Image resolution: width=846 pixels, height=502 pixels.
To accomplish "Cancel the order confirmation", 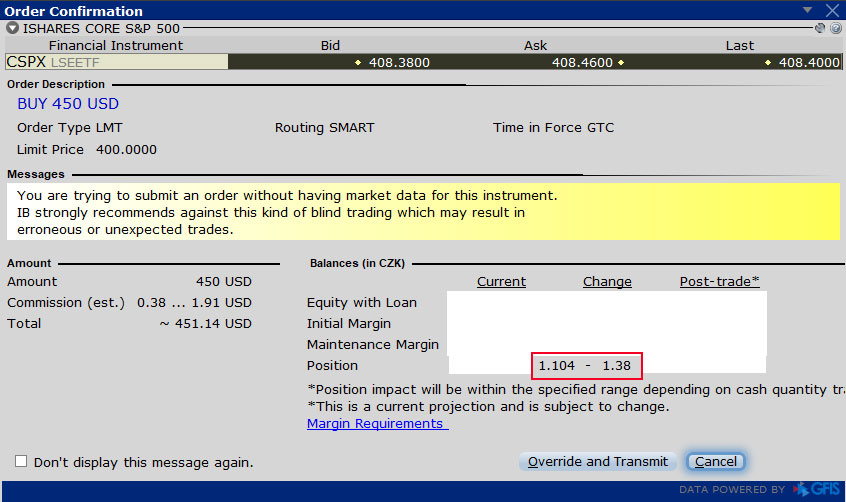I will click(715, 462).
